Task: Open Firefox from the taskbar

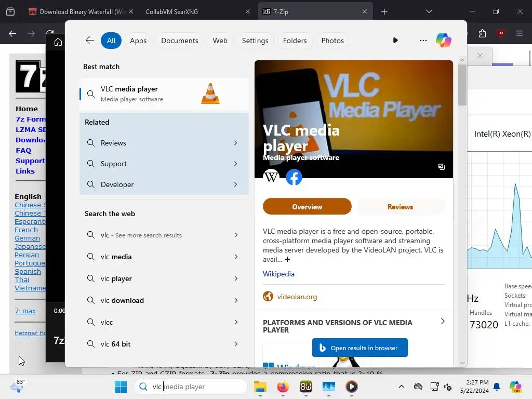Action: pos(283,387)
